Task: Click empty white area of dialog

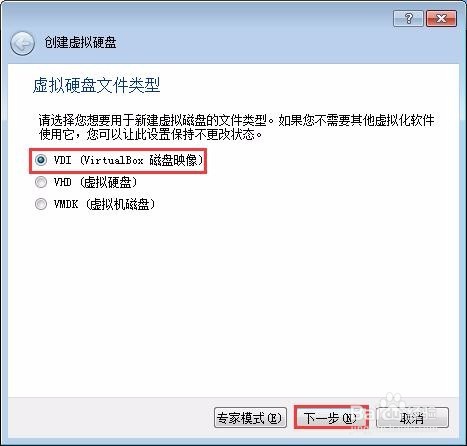Action: point(233,300)
